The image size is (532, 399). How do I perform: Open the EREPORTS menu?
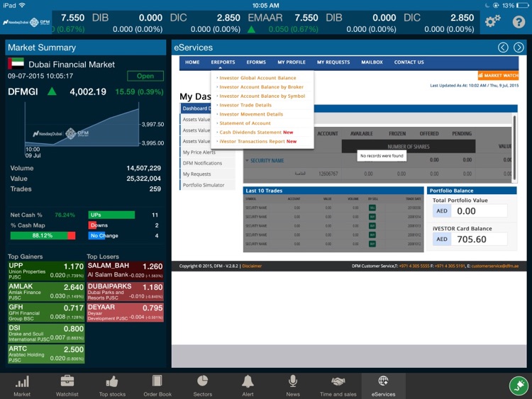pos(223,62)
